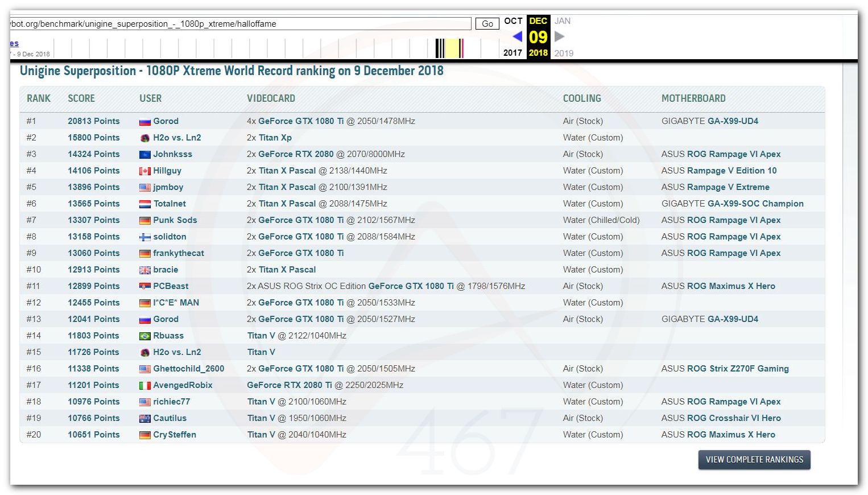Open ROG Crosshair VI Hero motherboard link

[734, 418]
